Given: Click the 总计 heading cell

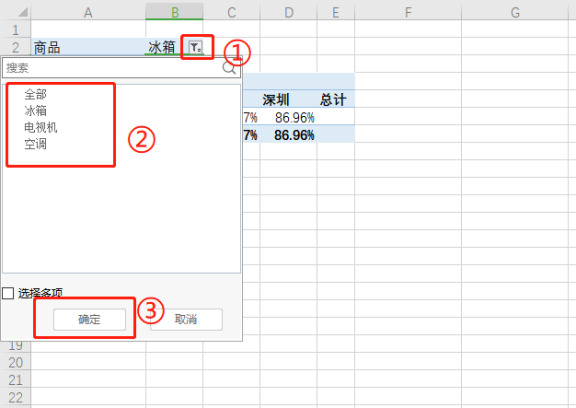Looking at the screenshot, I should click(x=335, y=99).
